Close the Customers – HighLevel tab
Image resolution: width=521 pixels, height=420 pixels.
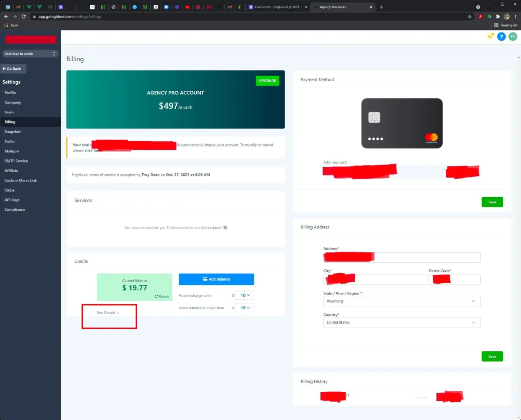tap(307, 7)
